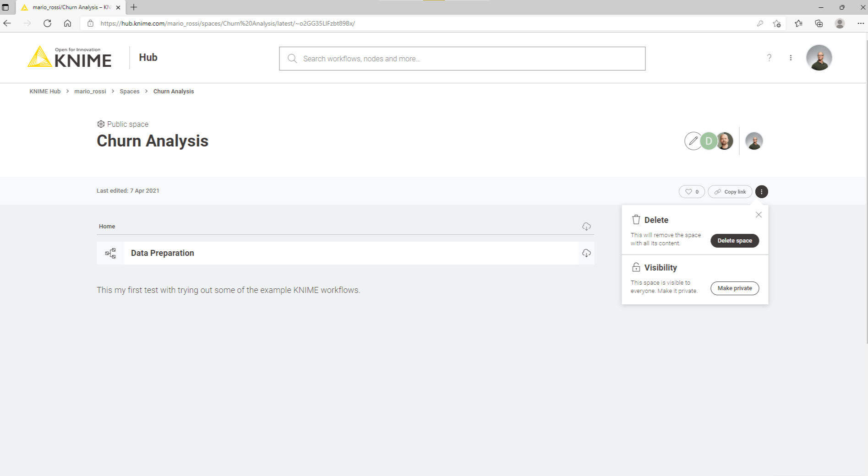The width and height of the screenshot is (868, 476).
Task: Refresh the browser page
Action: tap(47, 23)
